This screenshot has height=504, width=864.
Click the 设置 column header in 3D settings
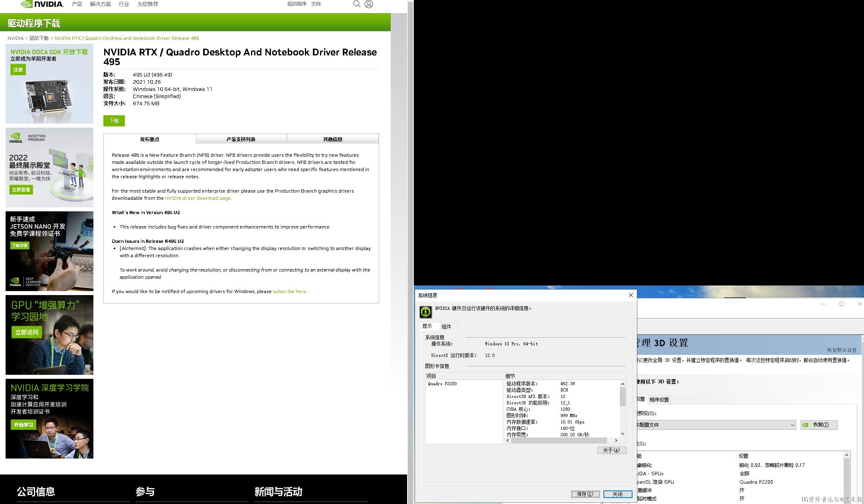789,456
